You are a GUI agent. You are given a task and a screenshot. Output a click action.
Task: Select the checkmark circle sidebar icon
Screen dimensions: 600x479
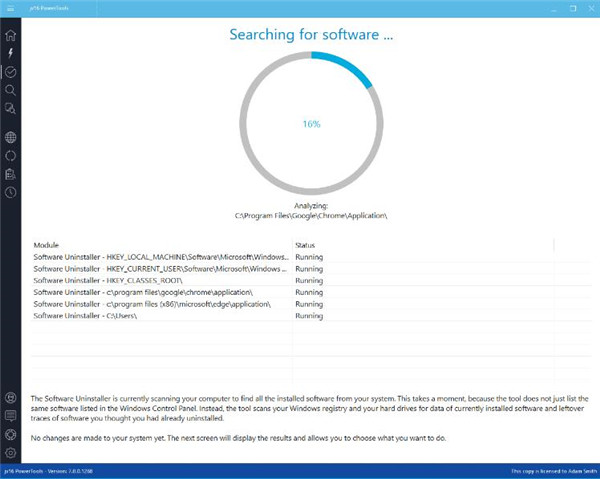click(10, 72)
